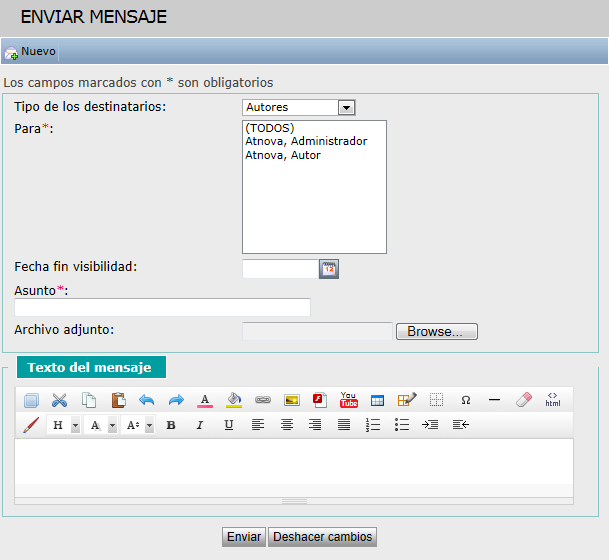Click Deshacer cambios button
This screenshot has height=560, width=609.
[x=322, y=537]
